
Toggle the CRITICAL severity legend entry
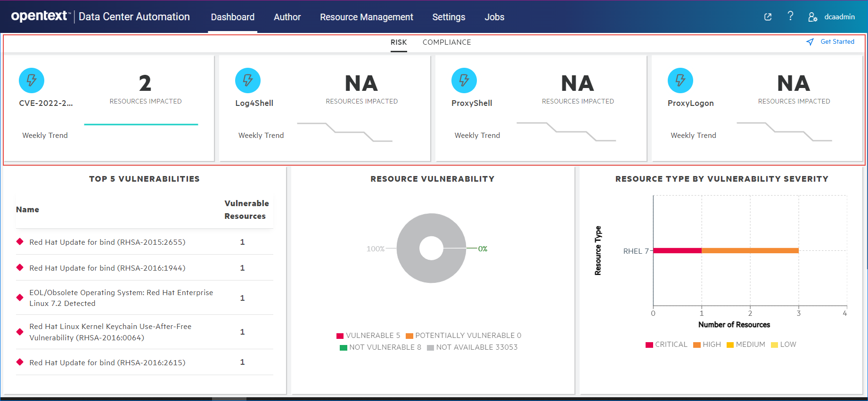[x=666, y=345]
